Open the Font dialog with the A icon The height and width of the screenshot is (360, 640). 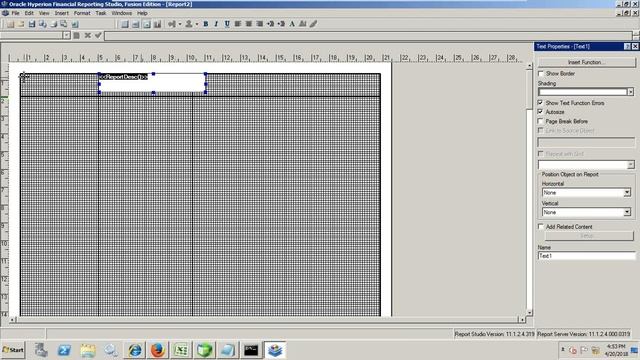[x=292, y=24]
